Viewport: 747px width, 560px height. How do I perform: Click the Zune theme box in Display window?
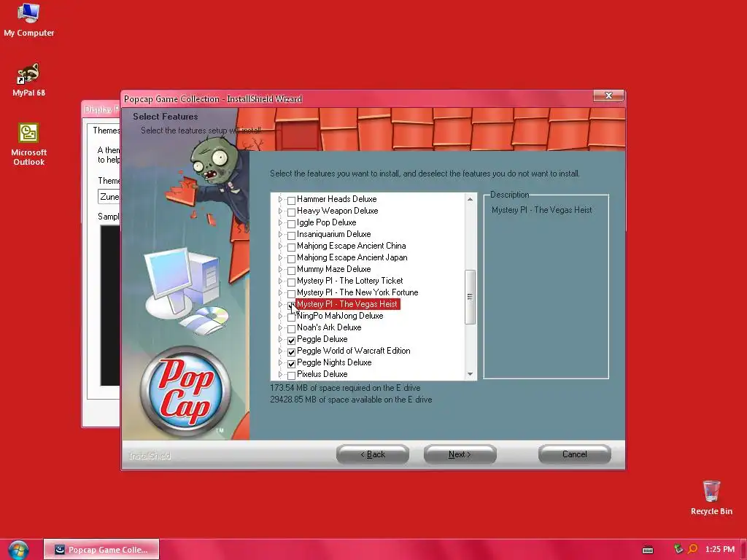point(109,197)
